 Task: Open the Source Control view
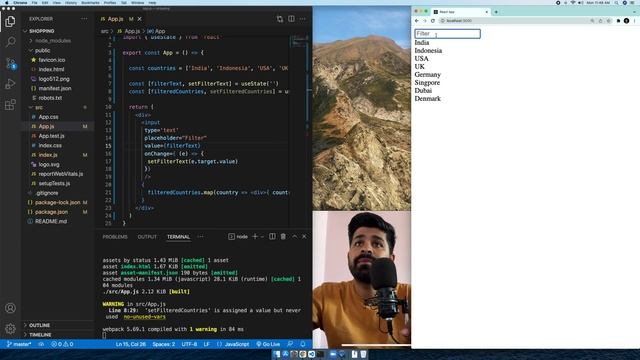point(10,63)
